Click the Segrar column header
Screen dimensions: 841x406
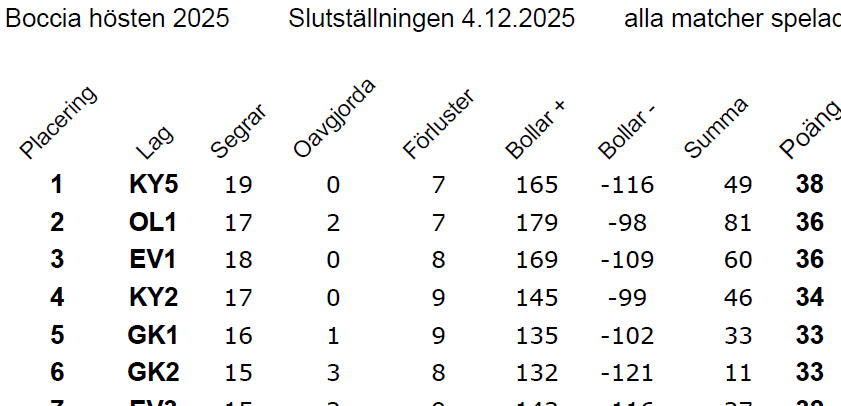tap(236, 134)
